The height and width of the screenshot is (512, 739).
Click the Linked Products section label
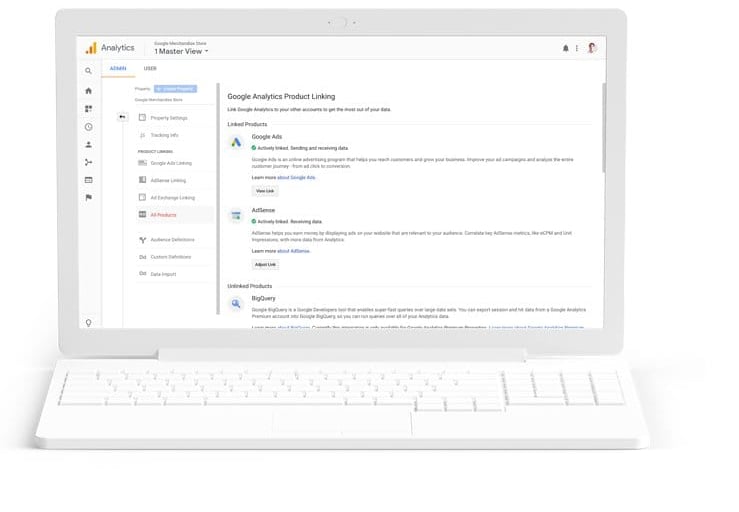coord(247,124)
